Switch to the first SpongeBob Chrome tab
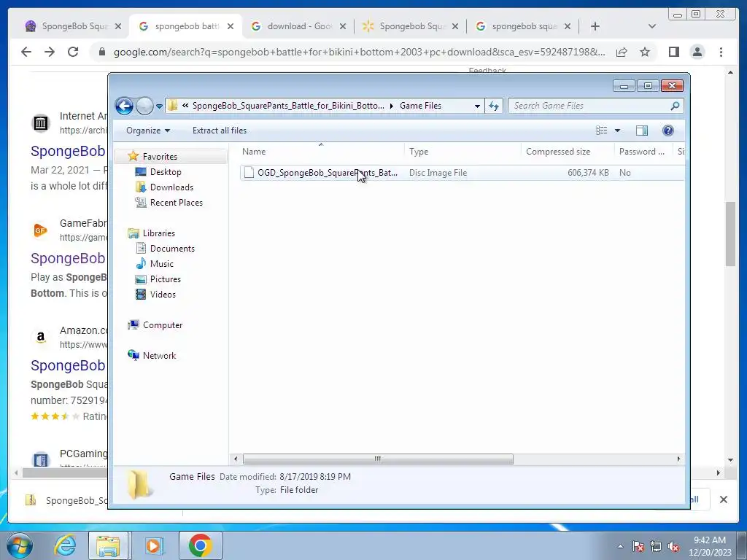The image size is (747, 560). click(x=72, y=26)
